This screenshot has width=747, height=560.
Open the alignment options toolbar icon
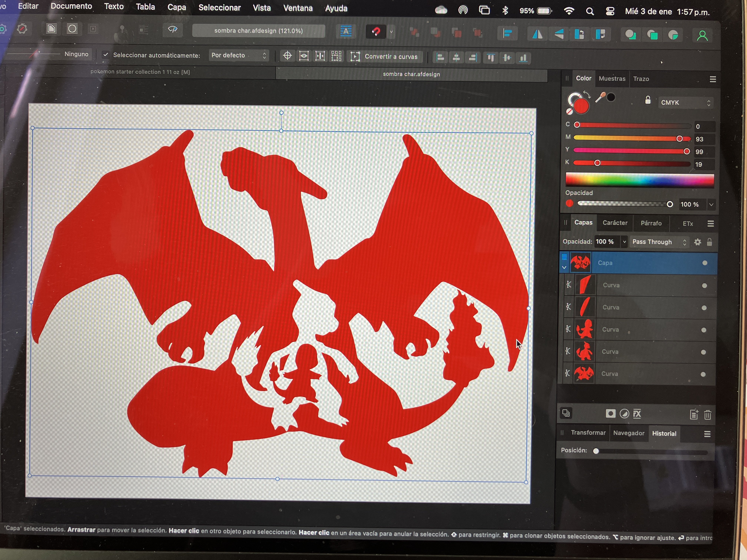pyautogui.click(x=507, y=33)
